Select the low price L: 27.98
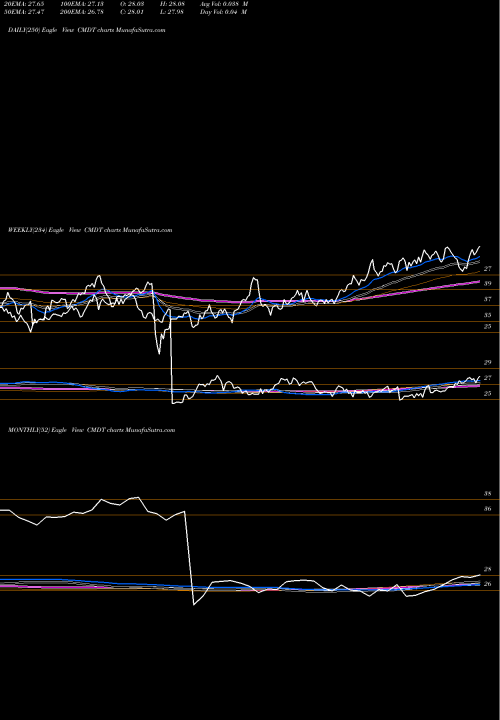500x720 pixels. coord(172,12)
